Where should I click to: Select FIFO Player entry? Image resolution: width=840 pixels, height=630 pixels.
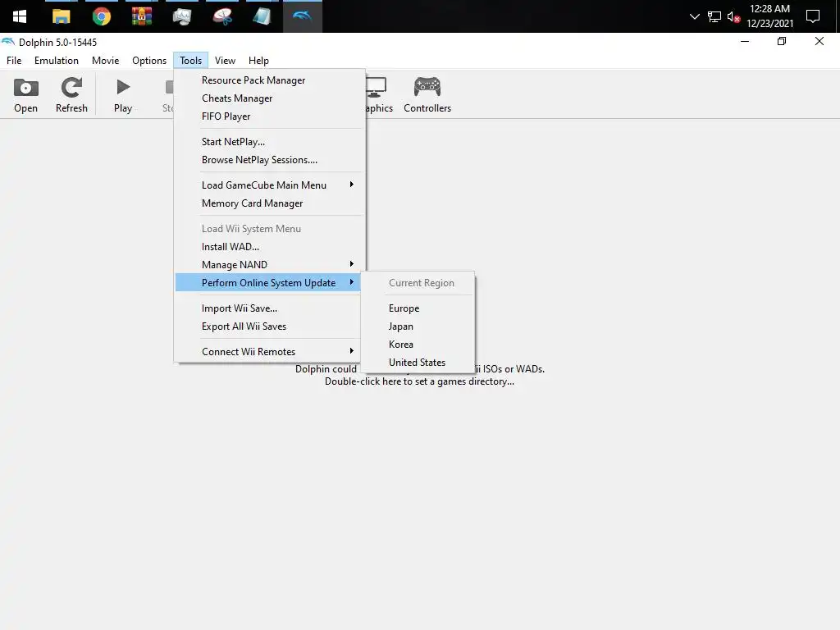269,116
